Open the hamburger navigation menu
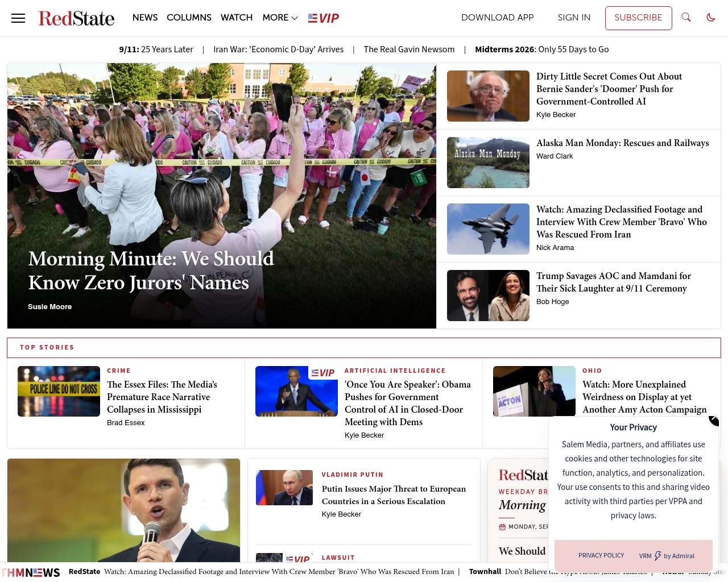The height and width of the screenshot is (582, 728). (18, 18)
